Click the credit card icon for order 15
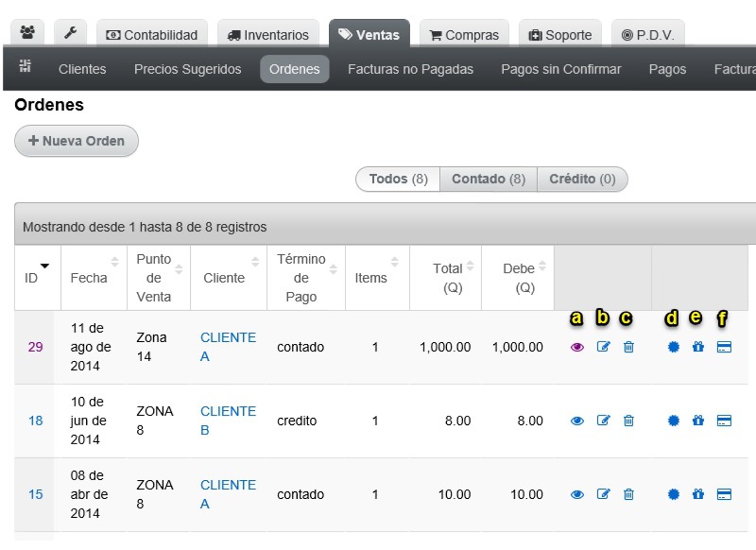The height and width of the screenshot is (550, 756). (x=724, y=494)
